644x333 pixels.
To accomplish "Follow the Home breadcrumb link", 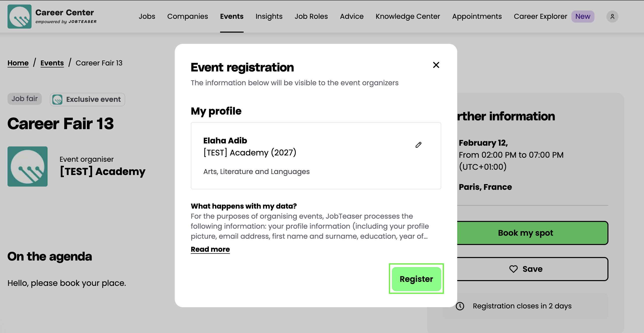I will click(x=18, y=63).
